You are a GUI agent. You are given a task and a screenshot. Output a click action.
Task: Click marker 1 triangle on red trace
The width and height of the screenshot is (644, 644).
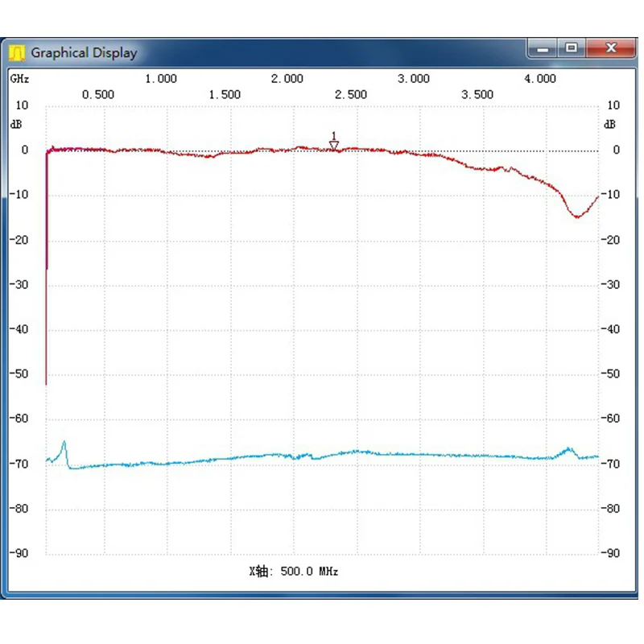pos(334,146)
